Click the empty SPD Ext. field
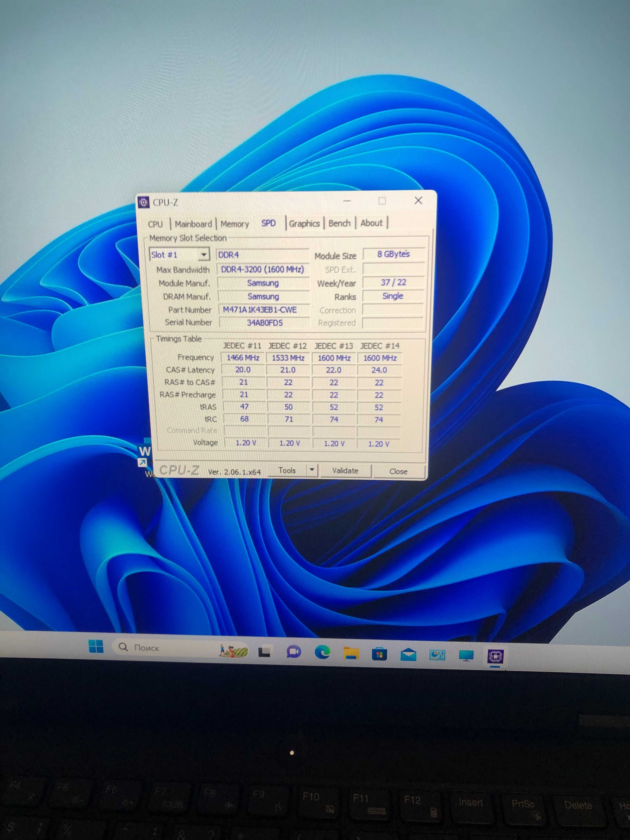This screenshot has width=630, height=840. pos(393,269)
